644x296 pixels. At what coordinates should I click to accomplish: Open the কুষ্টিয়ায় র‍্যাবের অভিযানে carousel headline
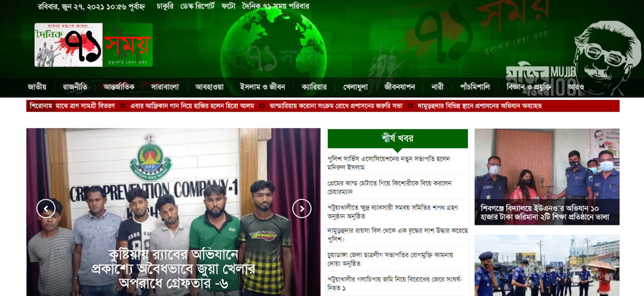(173, 269)
